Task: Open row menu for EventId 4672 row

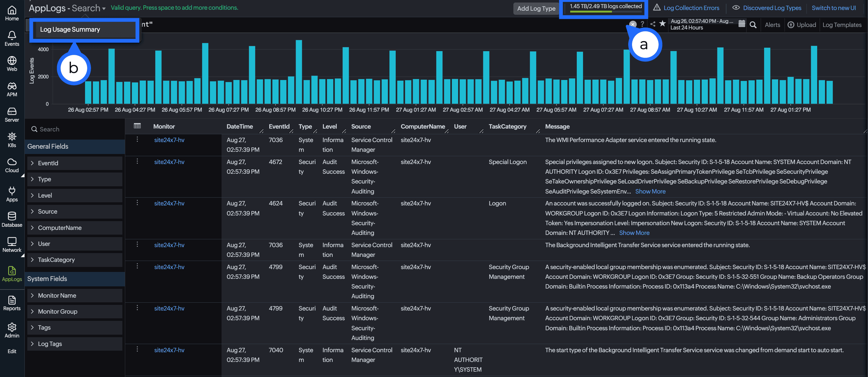Action: tap(137, 161)
